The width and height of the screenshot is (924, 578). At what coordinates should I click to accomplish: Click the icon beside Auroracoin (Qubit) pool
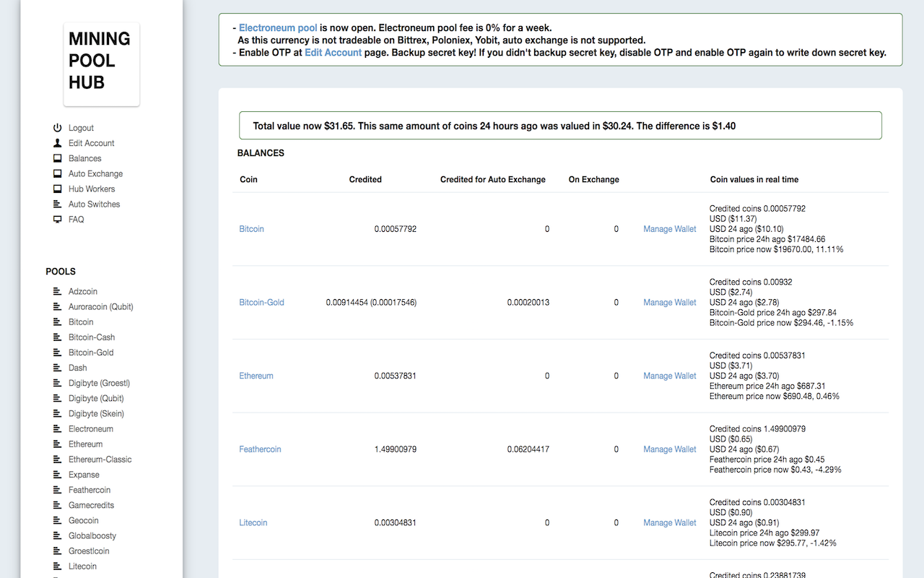pyautogui.click(x=58, y=306)
